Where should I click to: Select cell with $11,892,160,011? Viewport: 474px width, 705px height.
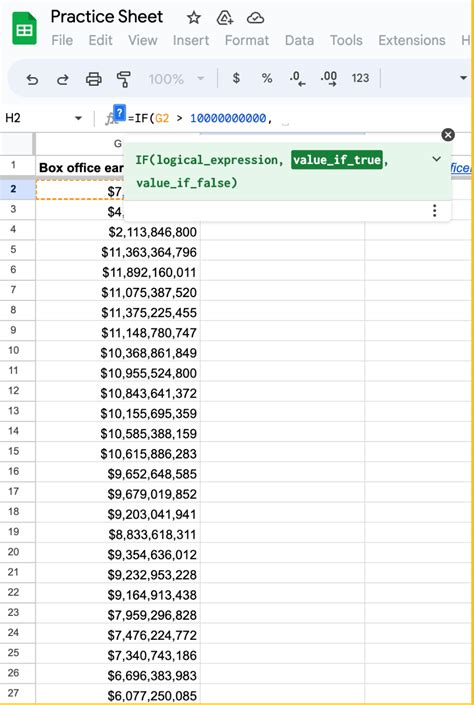[x=118, y=271]
